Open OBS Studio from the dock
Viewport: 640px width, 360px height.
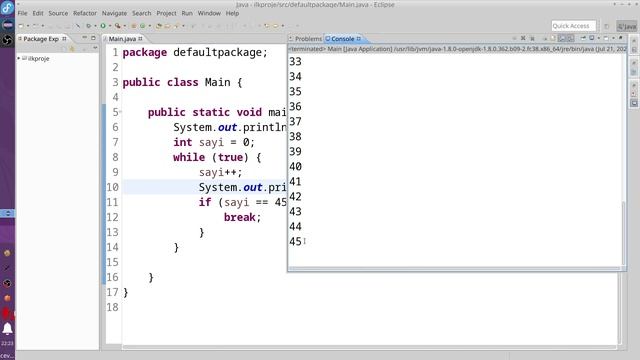[x=7, y=40]
